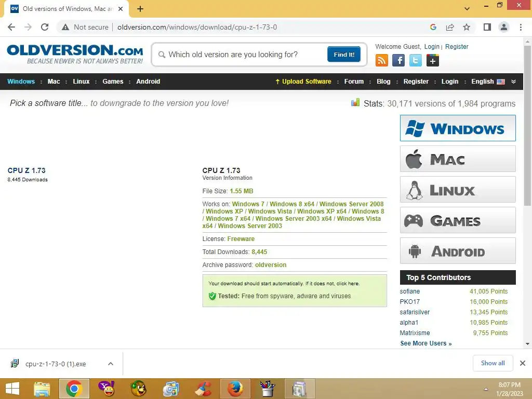Click Register in the black nav bar
The height and width of the screenshot is (399, 532).
tap(416, 82)
